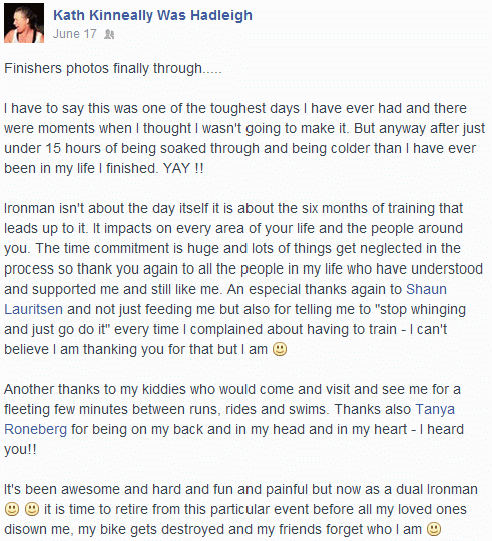Click the Lauritsen tagged surname link
Viewport: 492px width, 541px height.
point(33,309)
